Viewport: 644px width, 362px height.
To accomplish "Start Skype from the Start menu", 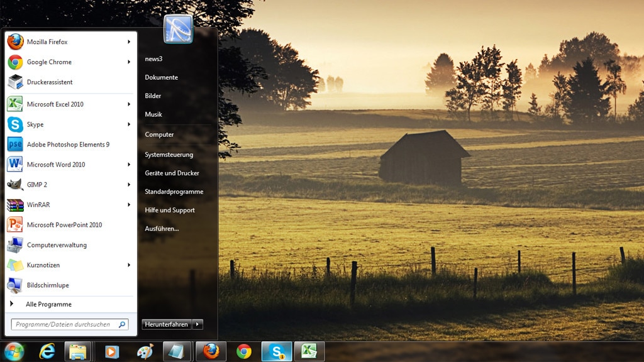I will [x=35, y=124].
